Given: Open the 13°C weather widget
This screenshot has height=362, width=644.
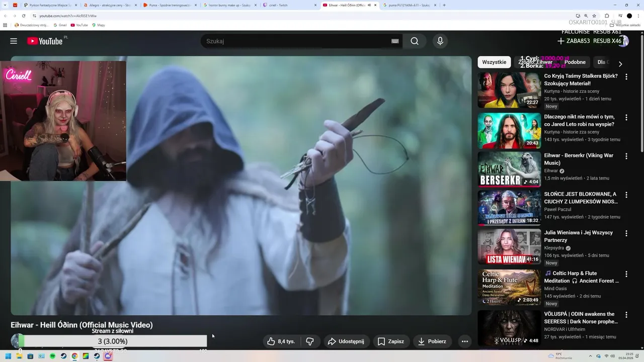Looking at the screenshot, I should click(x=560, y=356).
